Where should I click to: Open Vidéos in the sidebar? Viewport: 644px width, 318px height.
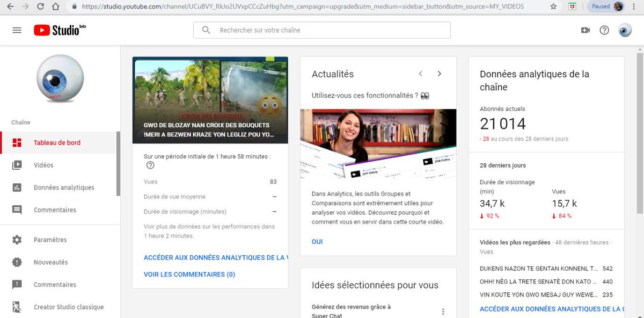coord(59,165)
